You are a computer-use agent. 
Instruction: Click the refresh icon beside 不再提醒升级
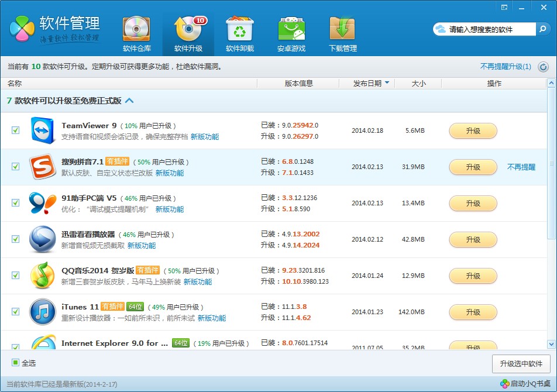[x=543, y=67]
